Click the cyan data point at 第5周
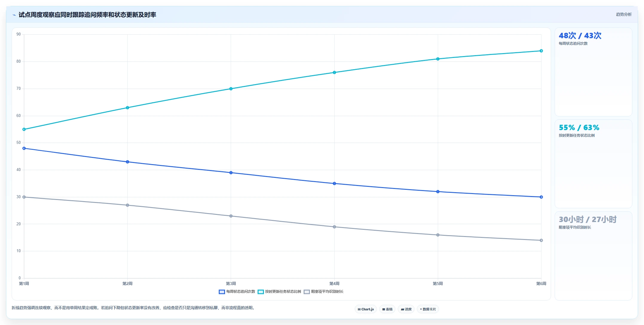The height and width of the screenshot is (325, 644). click(438, 59)
